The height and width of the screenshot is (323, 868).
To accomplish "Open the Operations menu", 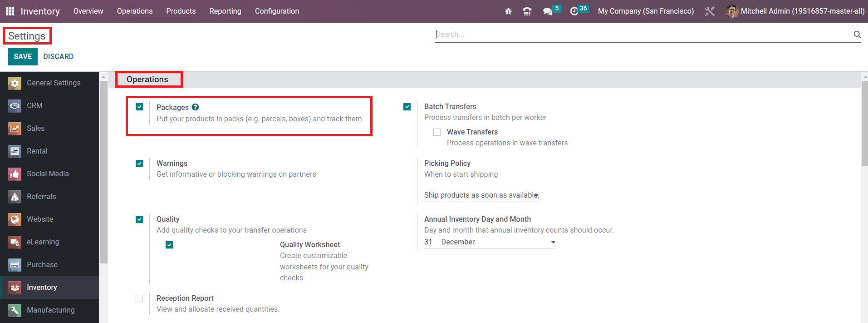I will point(135,11).
